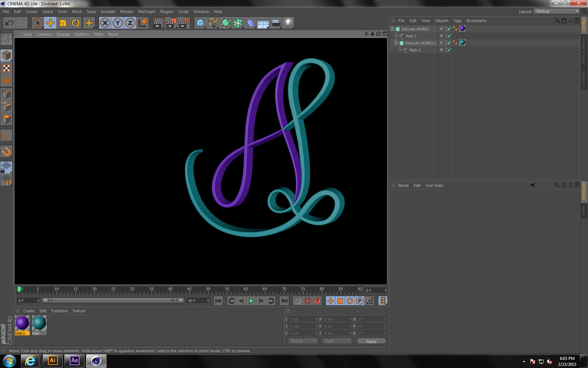
Task: Open the Cameras viewport menu
Action: tap(44, 34)
